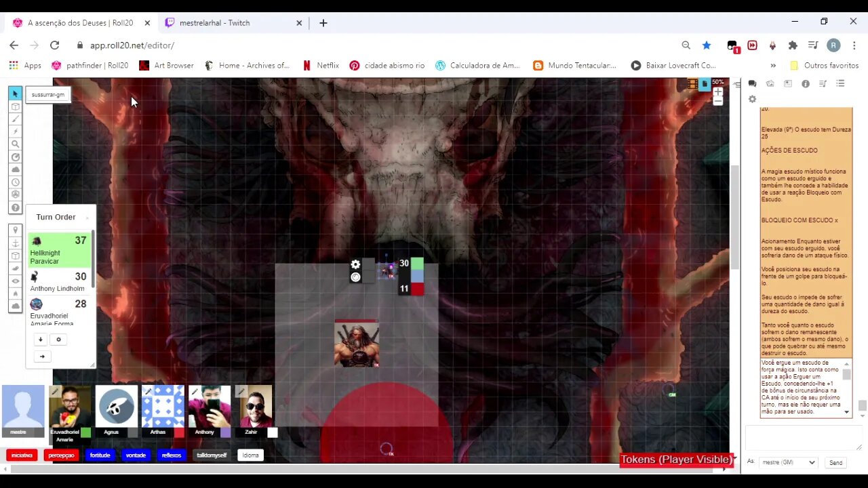Screen dimensions: 868x488
Task: Open the layer cube tool
Action: tap(15, 106)
